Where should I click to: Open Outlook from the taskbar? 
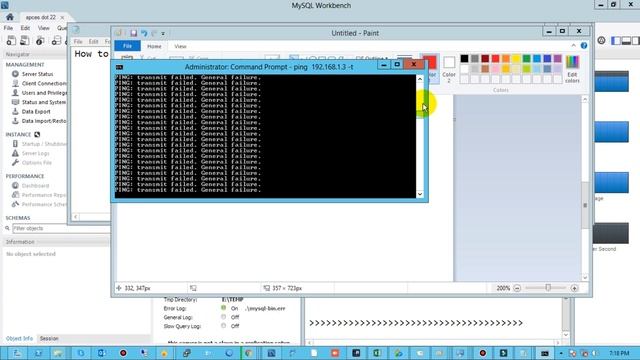click(101, 353)
